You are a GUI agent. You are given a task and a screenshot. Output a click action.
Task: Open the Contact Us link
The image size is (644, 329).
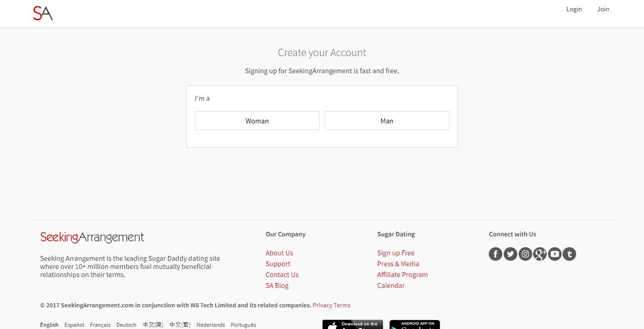pyautogui.click(x=282, y=275)
